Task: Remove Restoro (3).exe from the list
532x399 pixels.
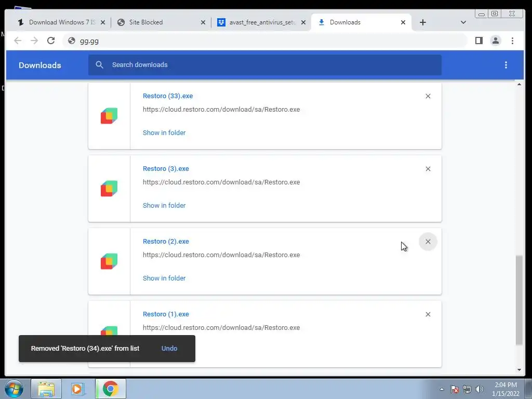Action: [428, 169]
